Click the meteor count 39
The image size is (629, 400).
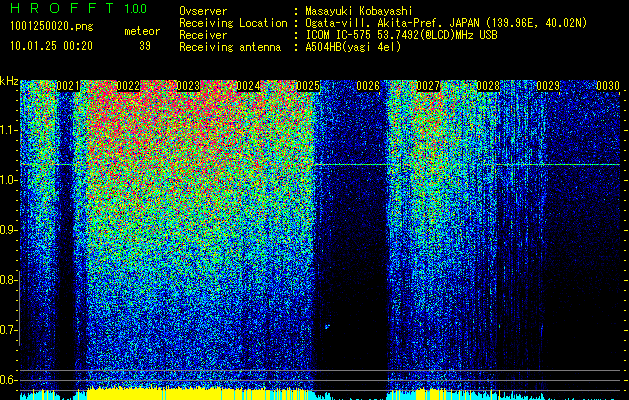point(145,46)
